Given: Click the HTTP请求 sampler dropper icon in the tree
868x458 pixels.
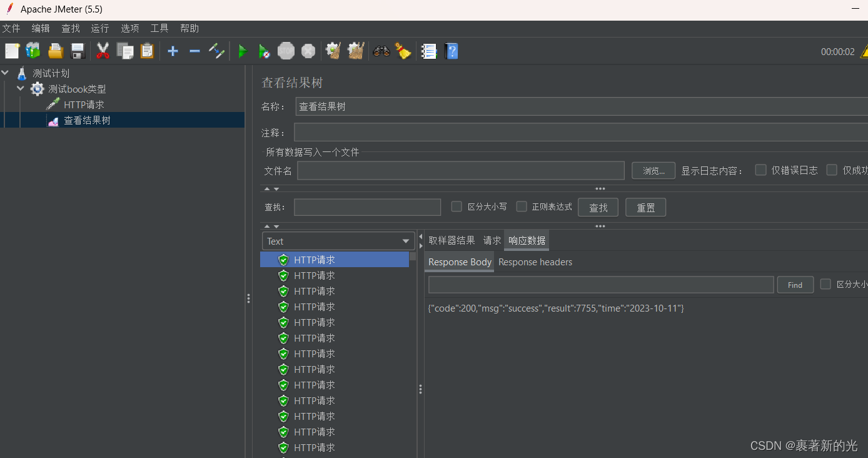Looking at the screenshot, I should coord(53,104).
